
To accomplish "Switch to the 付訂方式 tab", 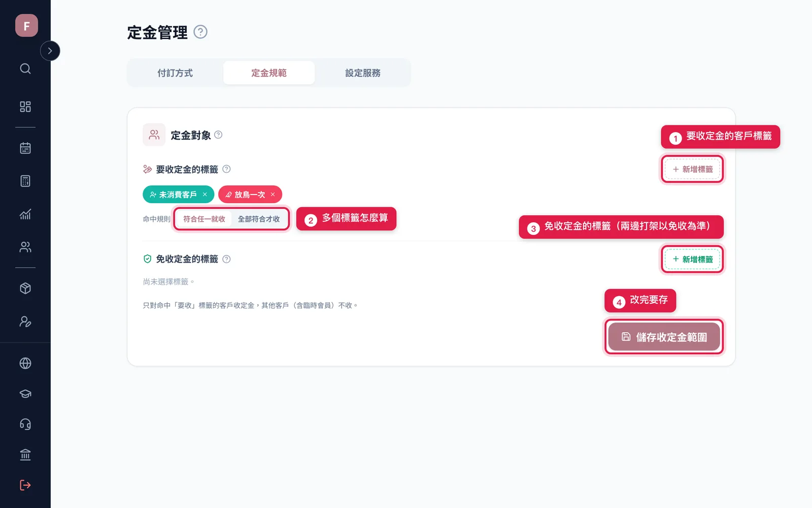I will coord(175,73).
